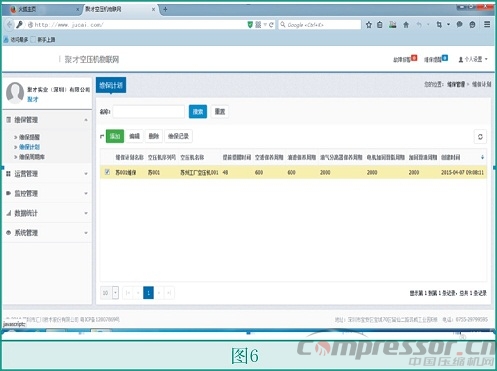Click the user avatar picture in sidebar
The image size is (497, 371).
[15, 92]
